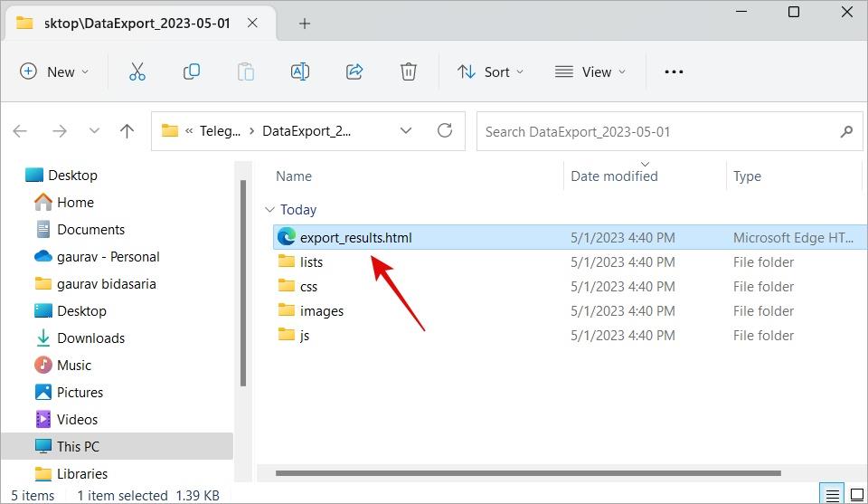The image size is (868, 504).
Task: Select the lists folder name
Action: coord(311,262)
